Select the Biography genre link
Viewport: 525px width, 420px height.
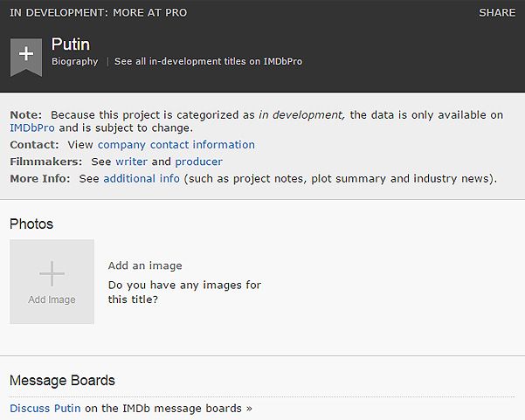[x=74, y=62]
